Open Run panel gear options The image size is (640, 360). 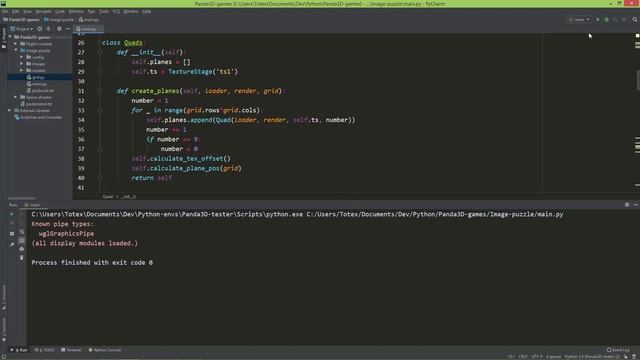point(627,205)
